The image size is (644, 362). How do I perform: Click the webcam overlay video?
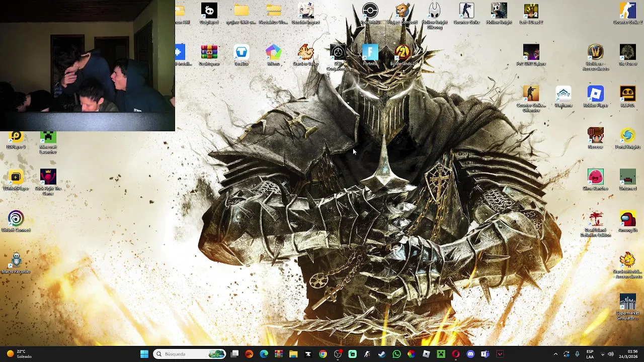coord(88,65)
